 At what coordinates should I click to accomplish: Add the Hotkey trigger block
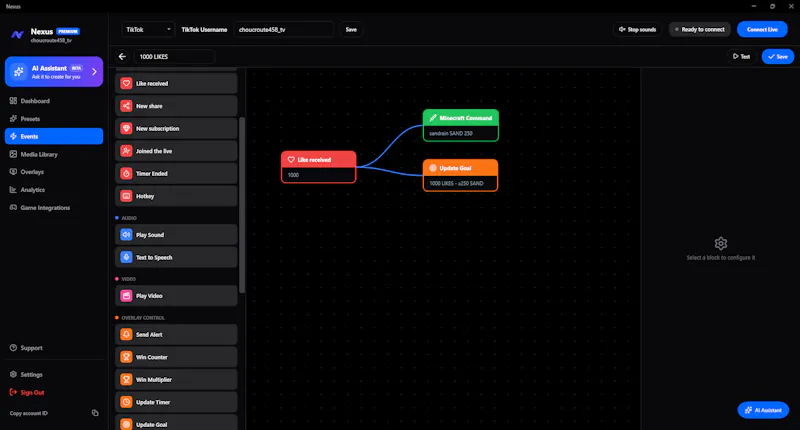[176, 196]
